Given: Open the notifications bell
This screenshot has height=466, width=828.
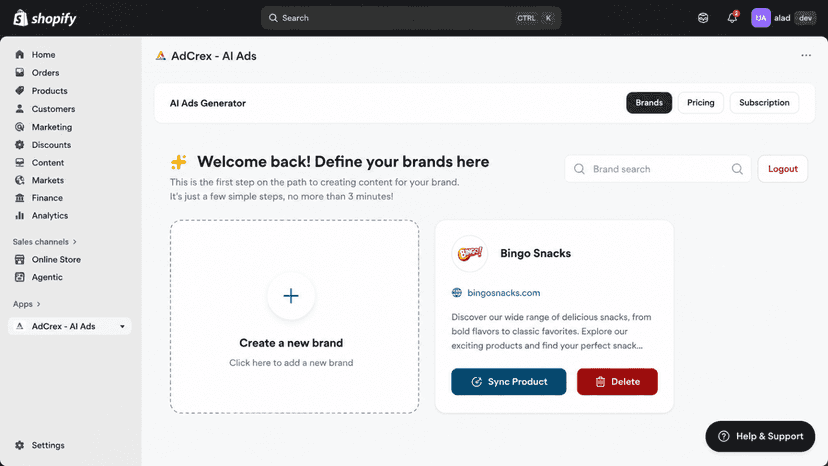Looking at the screenshot, I should pyautogui.click(x=732, y=18).
